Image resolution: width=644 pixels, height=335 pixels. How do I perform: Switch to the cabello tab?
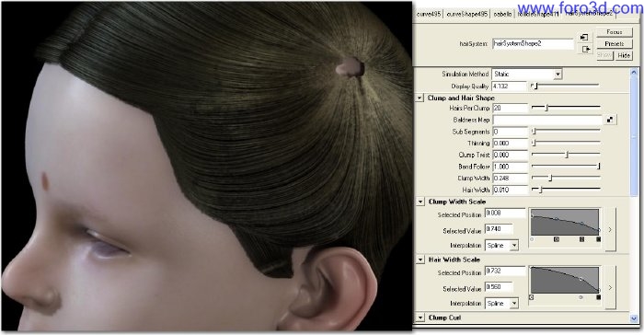point(502,14)
